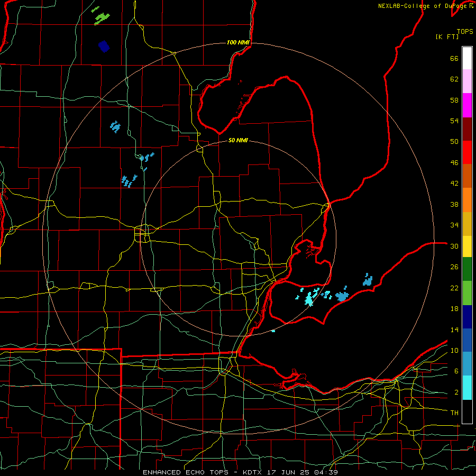Select the light blue legend swatch
This screenshot has width=476, height=476.
[x=467, y=364]
